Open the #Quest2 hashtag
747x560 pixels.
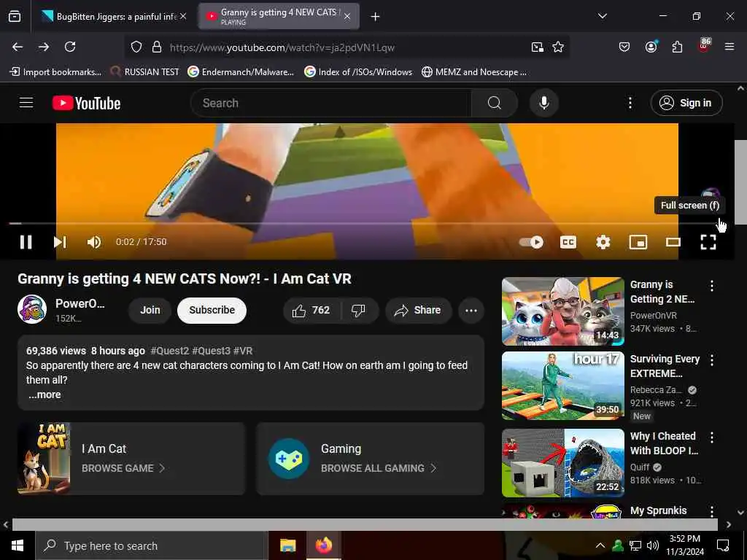point(169,351)
